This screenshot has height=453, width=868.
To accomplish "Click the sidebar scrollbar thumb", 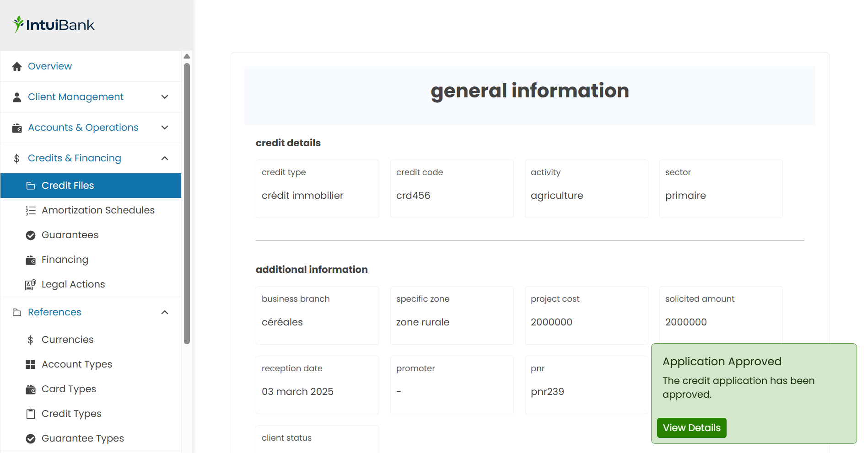I will tap(187, 203).
